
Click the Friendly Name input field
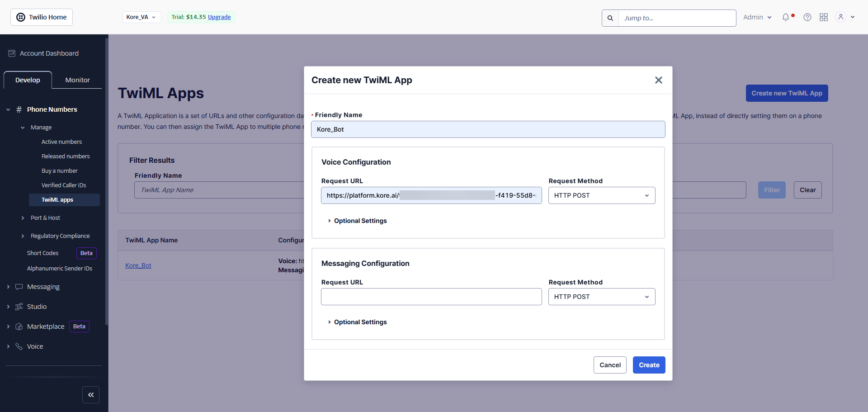coord(488,129)
